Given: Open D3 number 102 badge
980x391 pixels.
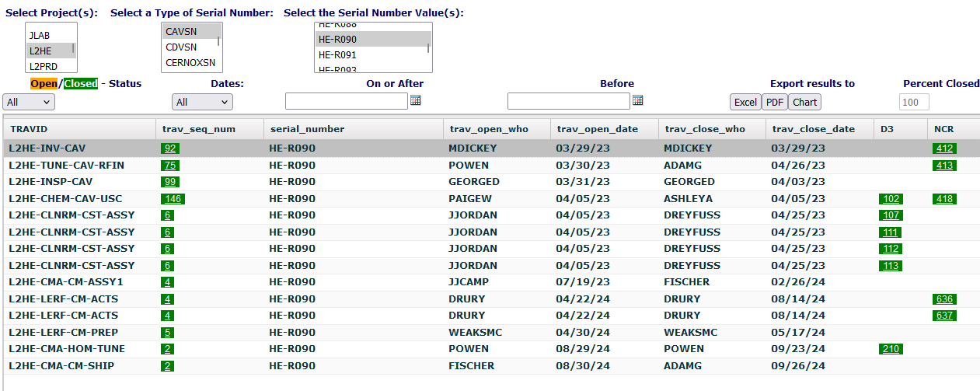Looking at the screenshot, I should pos(891,199).
